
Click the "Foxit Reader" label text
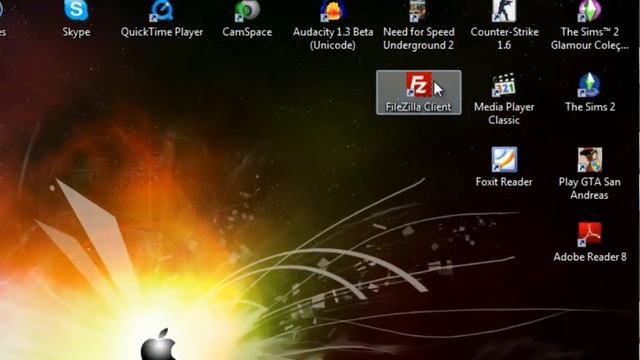(504, 182)
